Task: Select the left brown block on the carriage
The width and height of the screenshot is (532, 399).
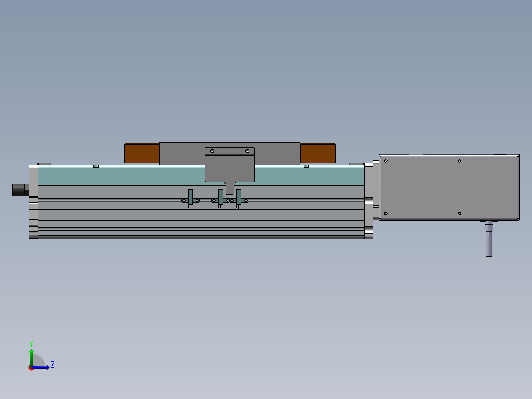Action: coord(142,153)
